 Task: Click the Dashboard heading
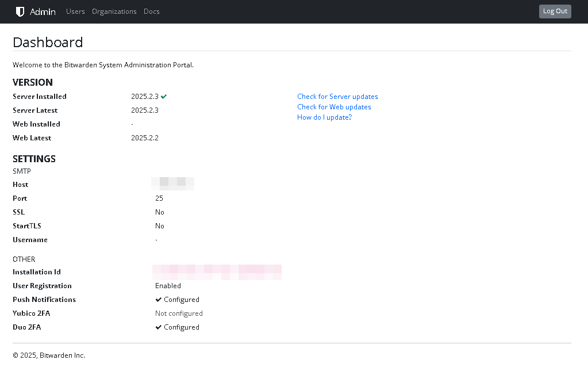[x=48, y=42]
